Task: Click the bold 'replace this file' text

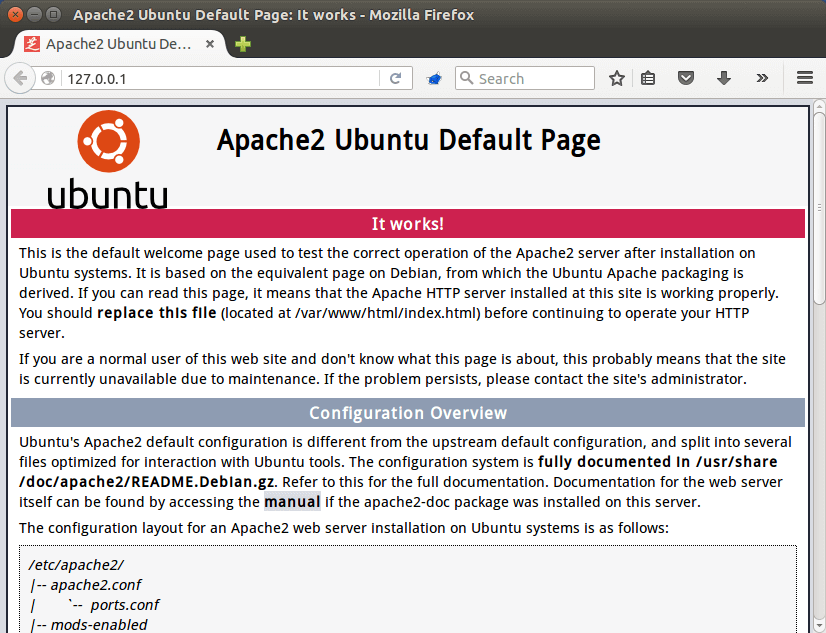Action: pyautogui.click(x=157, y=313)
